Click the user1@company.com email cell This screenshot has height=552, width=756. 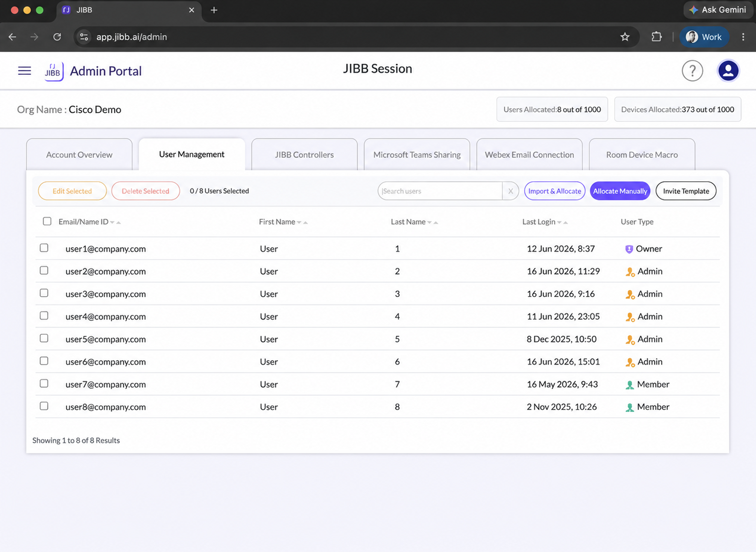pos(106,249)
